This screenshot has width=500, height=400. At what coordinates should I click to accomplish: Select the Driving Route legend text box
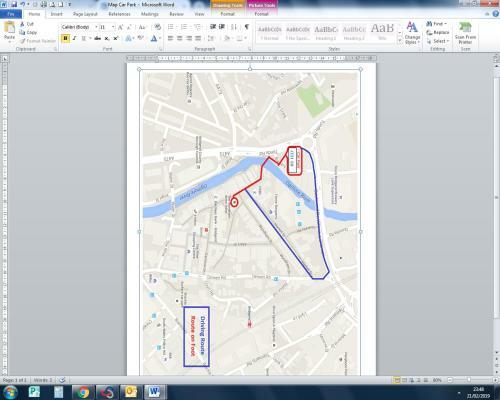click(196, 337)
